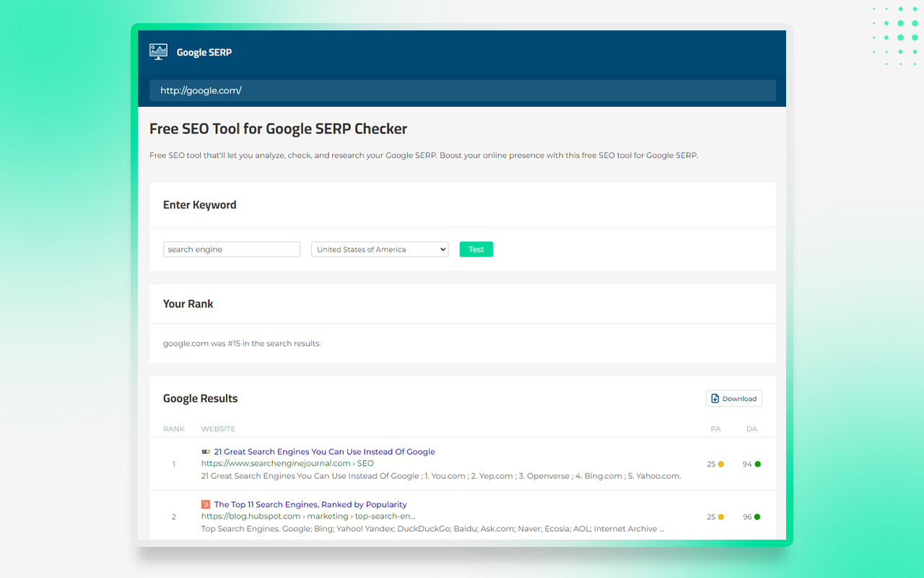Click the Google SERP header title
This screenshot has width=924, height=578.
point(204,52)
